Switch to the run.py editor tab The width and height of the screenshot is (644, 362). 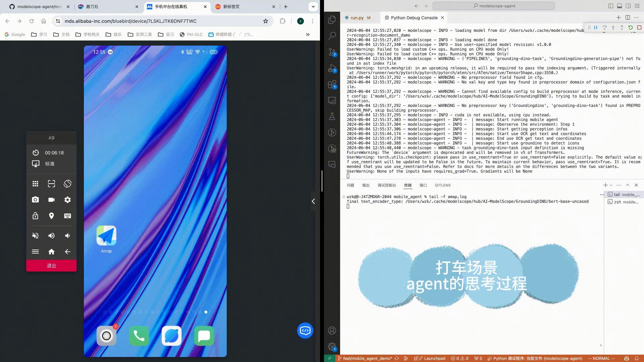(x=357, y=18)
